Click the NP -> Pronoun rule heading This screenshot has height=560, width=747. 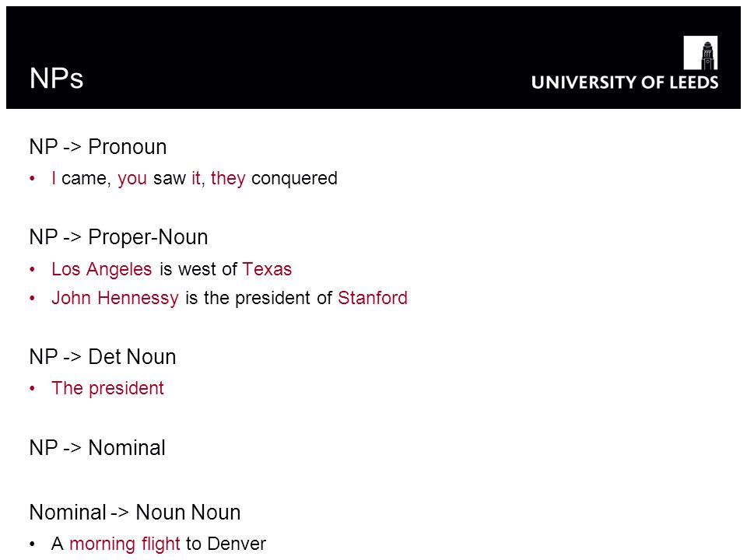click(98, 147)
